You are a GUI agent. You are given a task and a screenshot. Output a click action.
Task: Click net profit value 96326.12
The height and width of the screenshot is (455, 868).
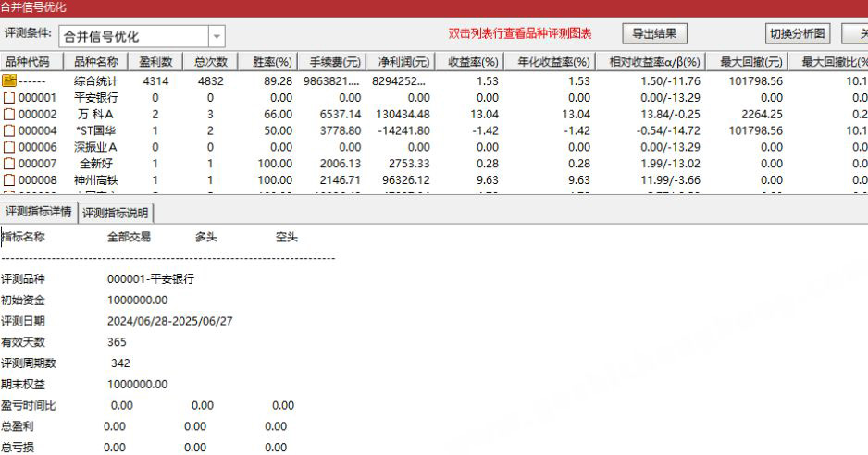[406, 180]
